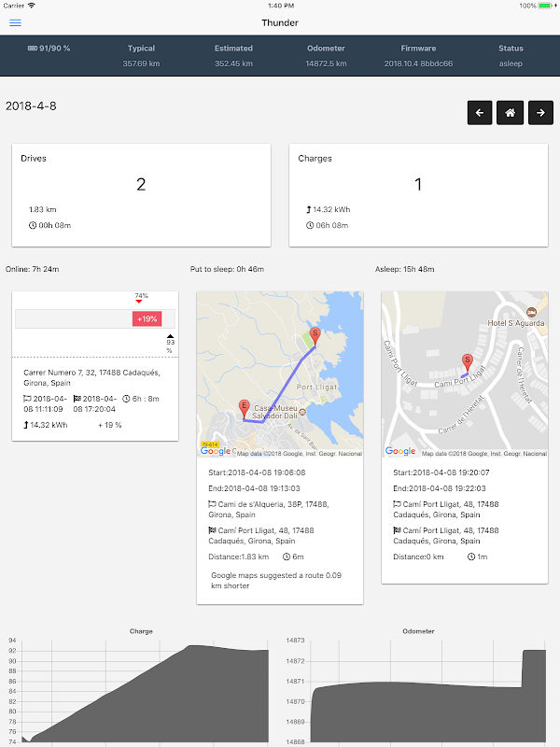This screenshot has height=747, width=560.
Task: Click the Odometer chart area
Action: pyautogui.click(x=427, y=693)
